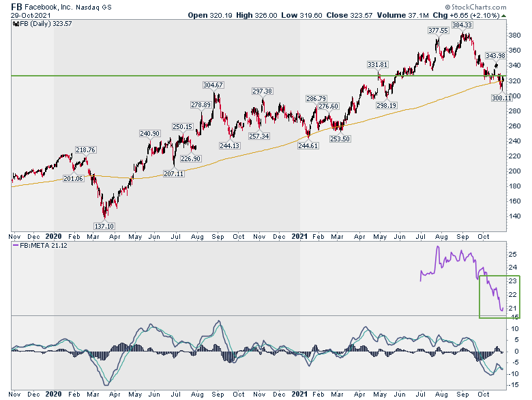Click the Open 320.19 value
The width and height of the screenshot is (532, 400).
click(210, 15)
